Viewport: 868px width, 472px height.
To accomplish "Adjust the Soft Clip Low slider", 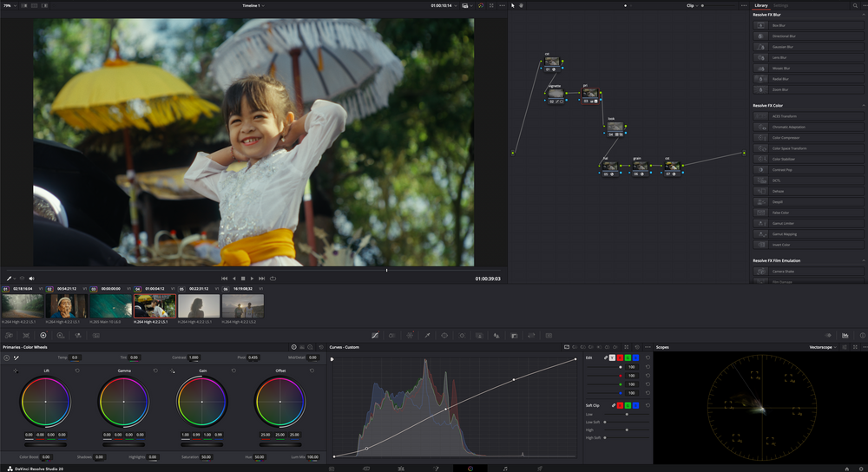I will tap(626, 414).
